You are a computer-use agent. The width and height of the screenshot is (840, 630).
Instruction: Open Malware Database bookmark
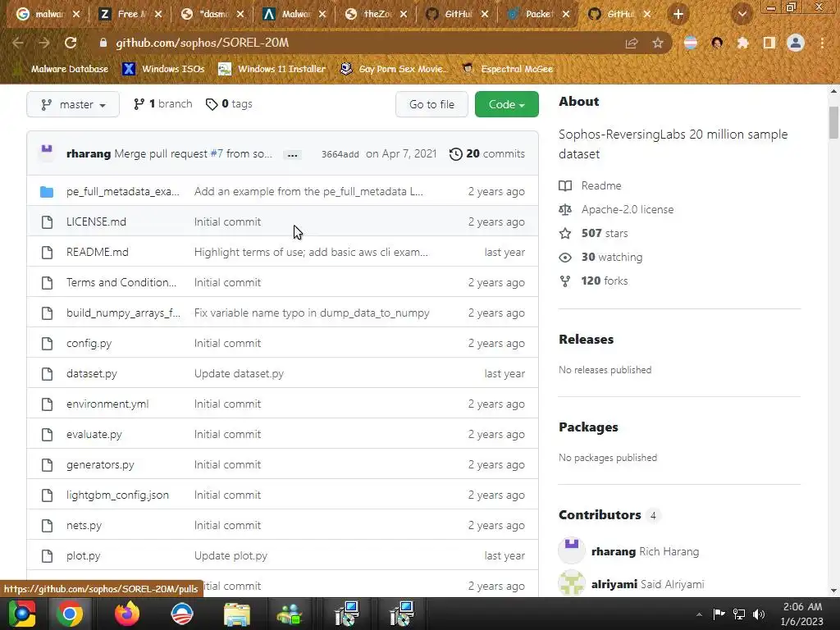(x=62, y=69)
